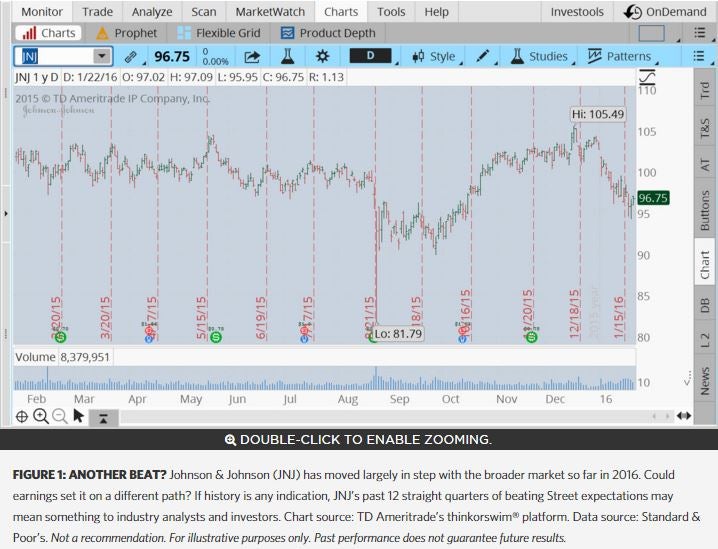This screenshot has height=549, width=718.
Task: Toggle the price axis scale icon
Action: (647, 76)
